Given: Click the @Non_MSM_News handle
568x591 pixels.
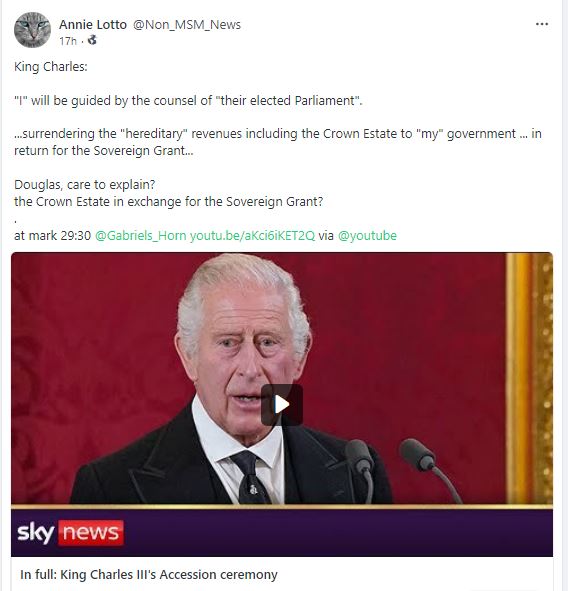Looking at the screenshot, I should pos(187,24).
